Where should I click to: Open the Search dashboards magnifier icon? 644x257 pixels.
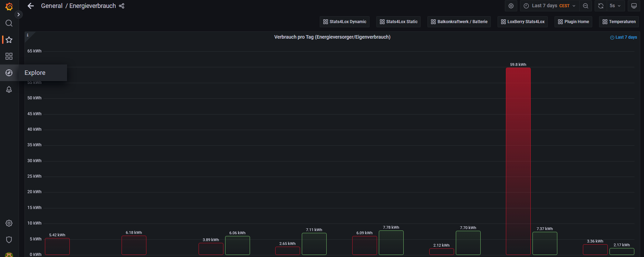(x=9, y=23)
